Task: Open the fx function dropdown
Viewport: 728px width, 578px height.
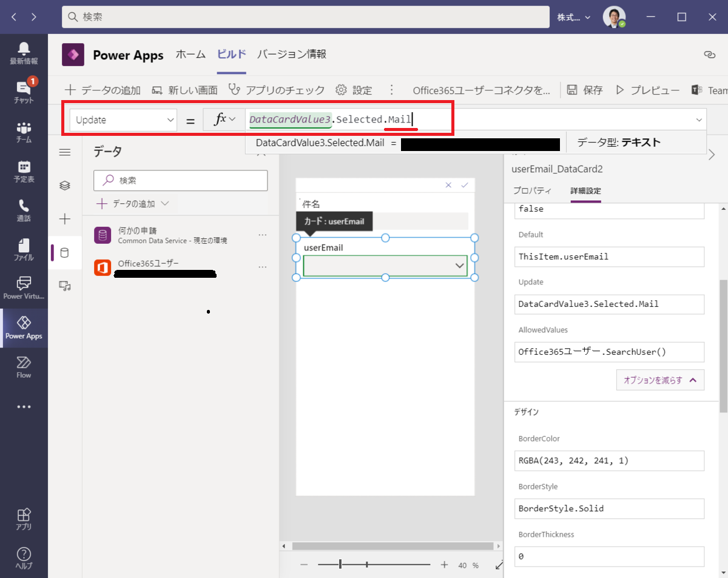Action: 224,120
